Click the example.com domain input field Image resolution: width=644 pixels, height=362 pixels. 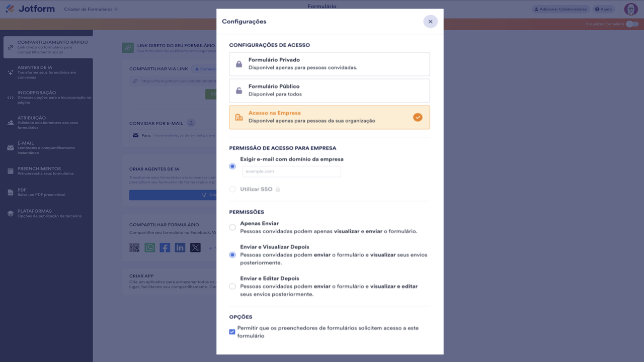point(292,171)
